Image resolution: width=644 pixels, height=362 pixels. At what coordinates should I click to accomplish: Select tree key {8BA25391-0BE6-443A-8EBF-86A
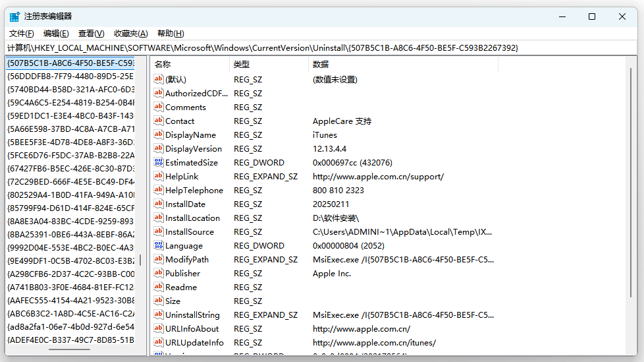pyautogui.click(x=70, y=235)
